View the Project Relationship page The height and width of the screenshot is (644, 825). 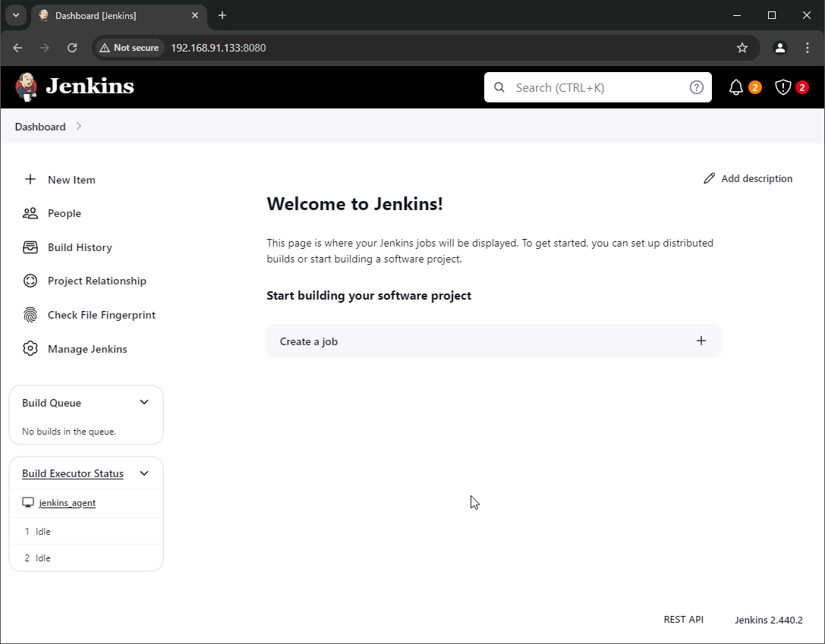[x=96, y=281]
